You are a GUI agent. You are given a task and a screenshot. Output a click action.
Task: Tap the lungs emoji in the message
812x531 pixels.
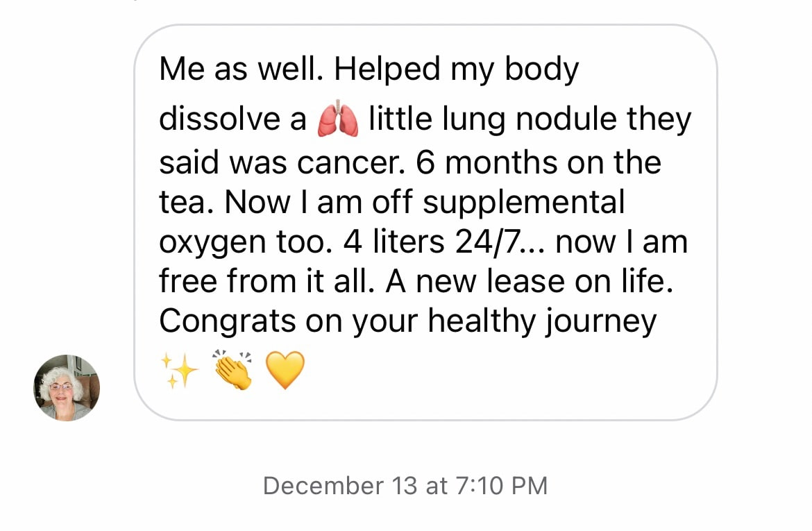(338, 118)
